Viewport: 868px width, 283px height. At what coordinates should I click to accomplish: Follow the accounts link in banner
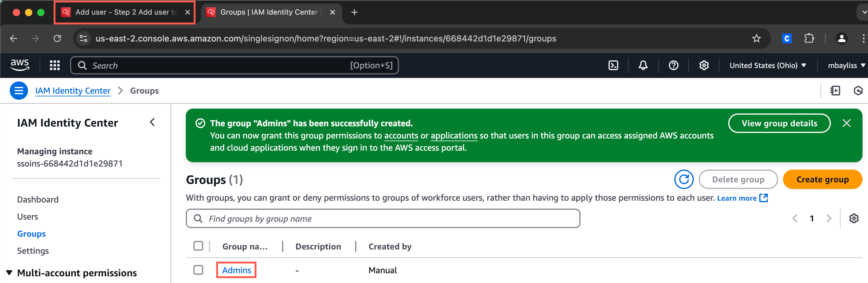(401, 136)
